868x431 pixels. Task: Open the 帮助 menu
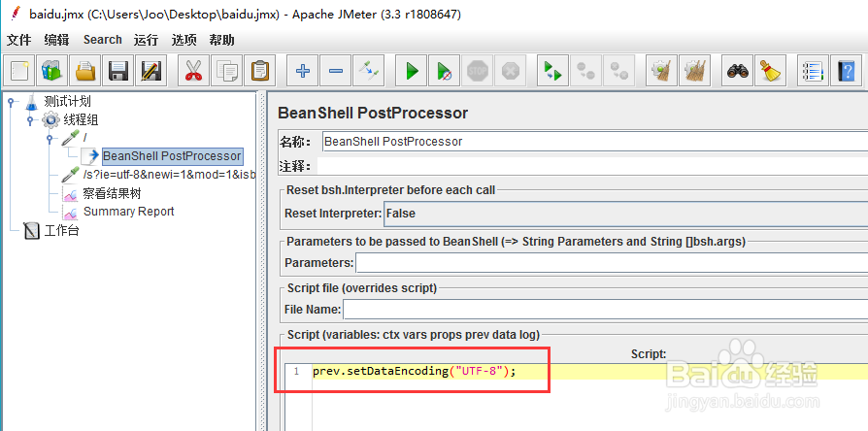[x=221, y=40]
